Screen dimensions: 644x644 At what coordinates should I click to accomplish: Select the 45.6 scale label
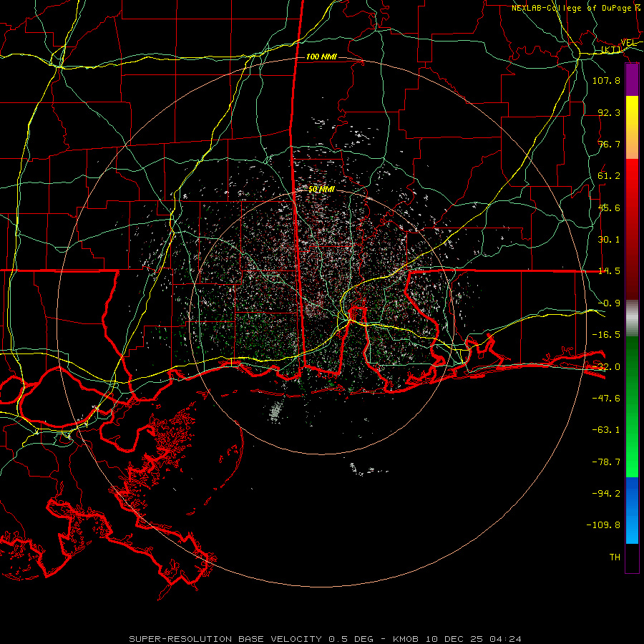(609, 208)
